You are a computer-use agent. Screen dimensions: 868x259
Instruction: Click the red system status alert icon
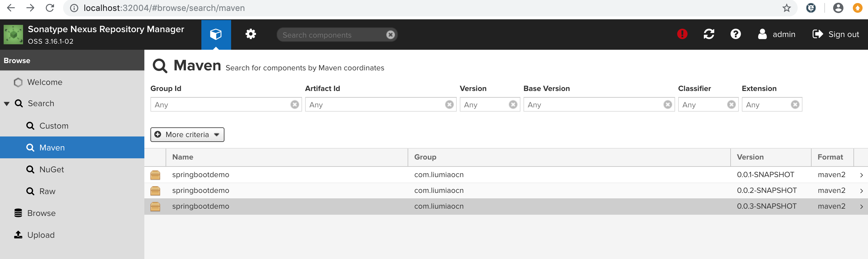click(x=682, y=34)
